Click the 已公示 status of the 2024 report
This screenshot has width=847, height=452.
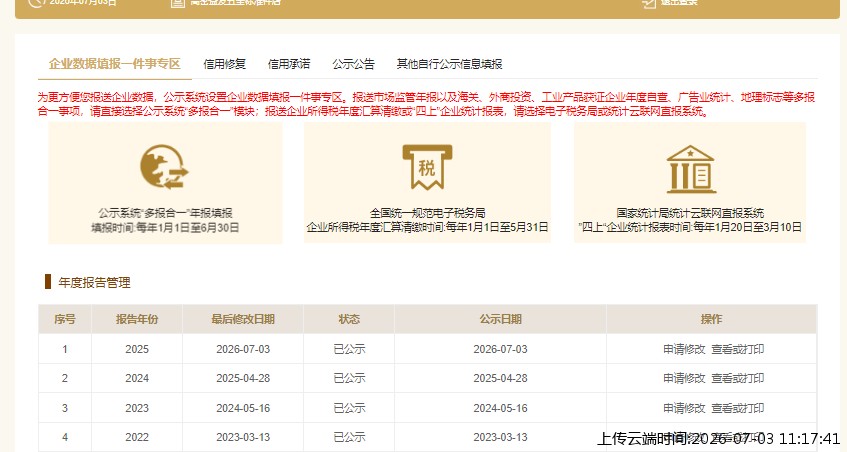pyautogui.click(x=349, y=378)
